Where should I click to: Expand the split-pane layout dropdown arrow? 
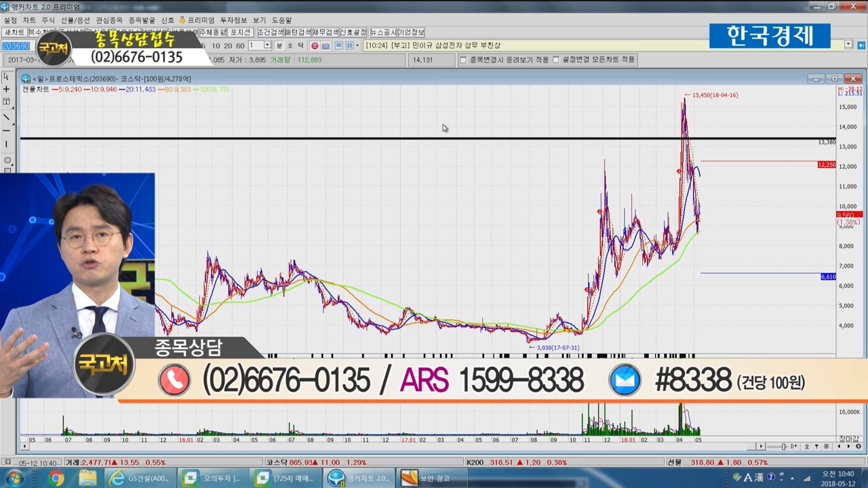pos(357,45)
